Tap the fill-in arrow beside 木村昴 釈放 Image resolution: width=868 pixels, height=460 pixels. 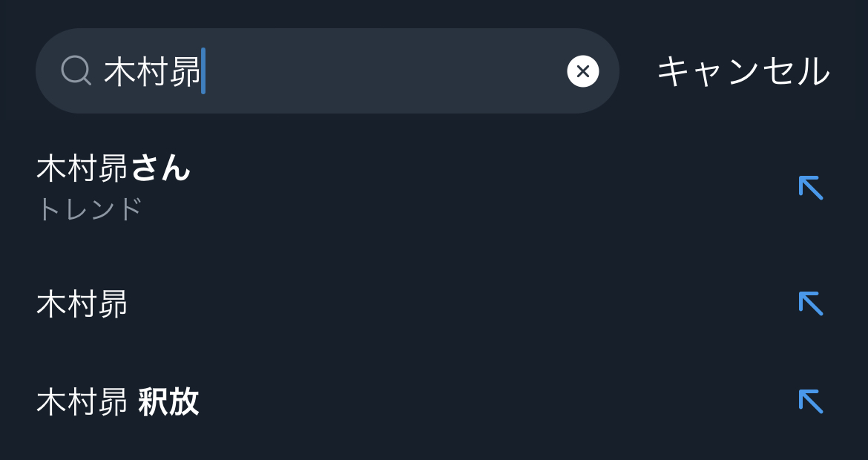coord(811,401)
